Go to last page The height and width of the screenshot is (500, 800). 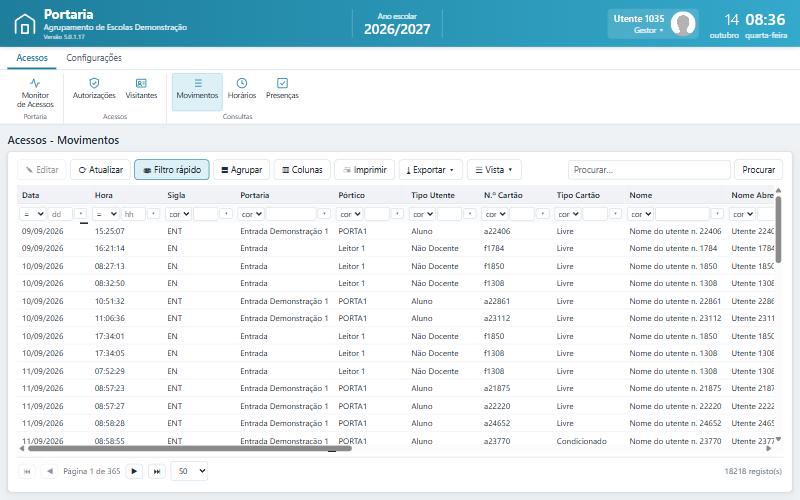(157, 471)
